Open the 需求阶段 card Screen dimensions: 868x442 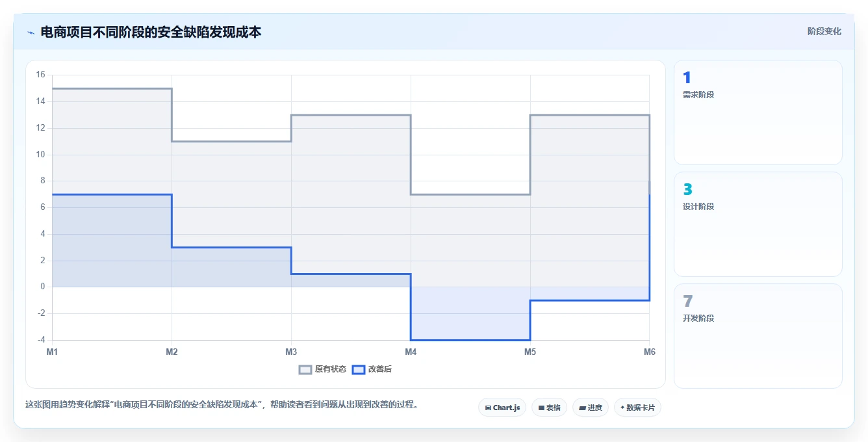(x=758, y=112)
